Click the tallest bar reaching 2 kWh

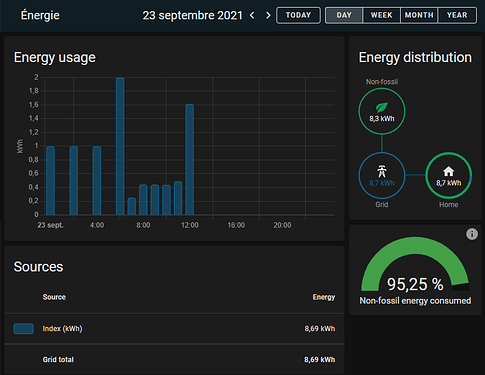coord(120,146)
